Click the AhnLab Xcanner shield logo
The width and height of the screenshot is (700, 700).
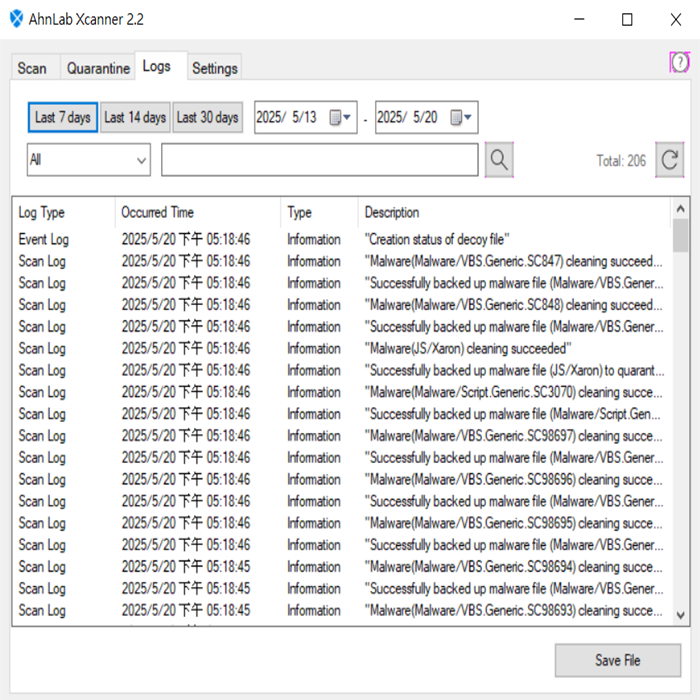click(x=16, y=19)
